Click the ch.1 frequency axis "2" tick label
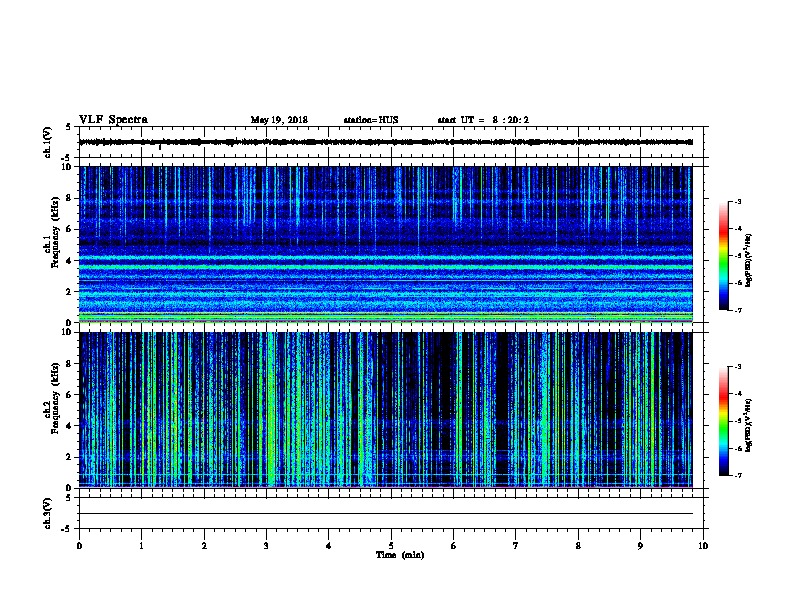Viewport: 792px width, 612px height. click(x=69, y=292)
